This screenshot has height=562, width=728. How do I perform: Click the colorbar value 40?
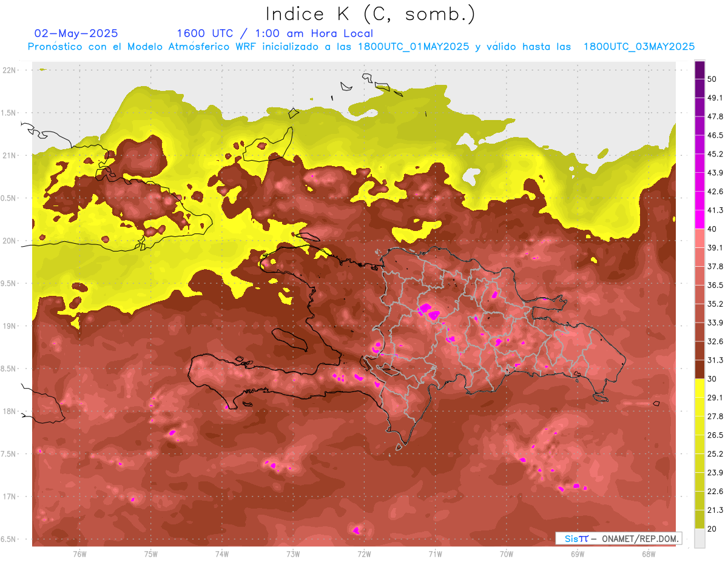tap(713, 229)
